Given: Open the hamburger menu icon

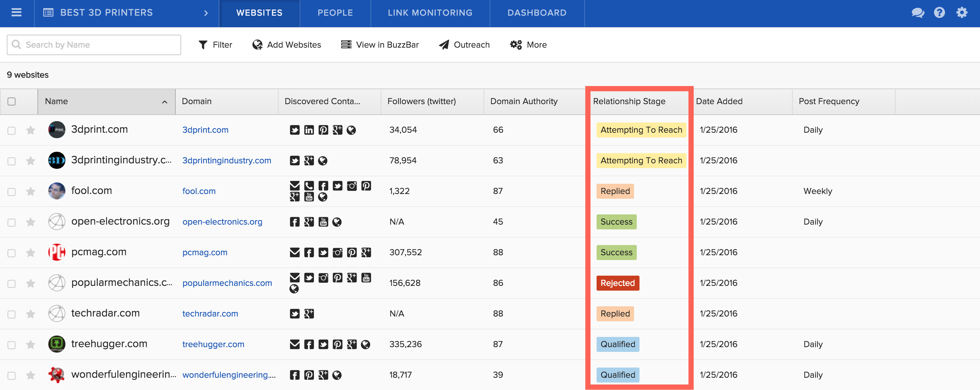Looking at the screenshot, I should click(16, 13).
